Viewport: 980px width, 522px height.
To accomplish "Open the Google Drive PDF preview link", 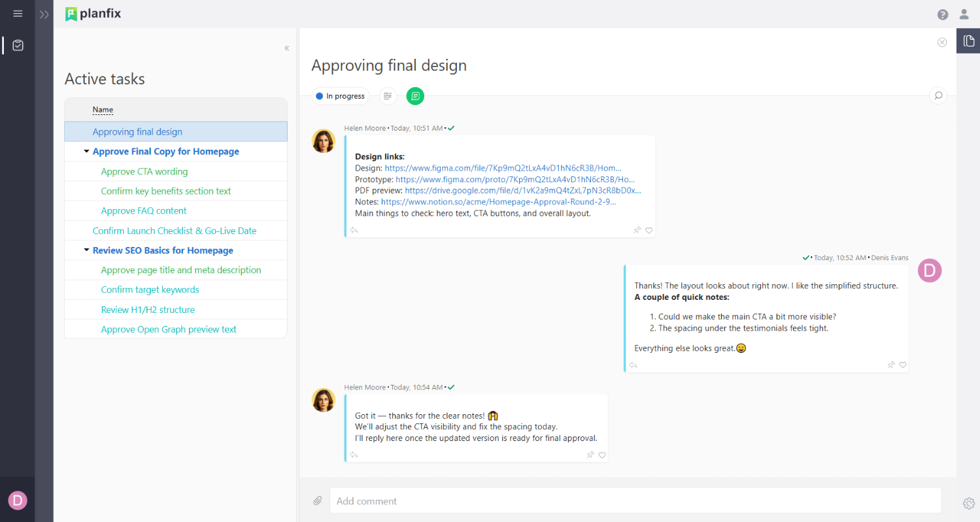I will [523, 191].
